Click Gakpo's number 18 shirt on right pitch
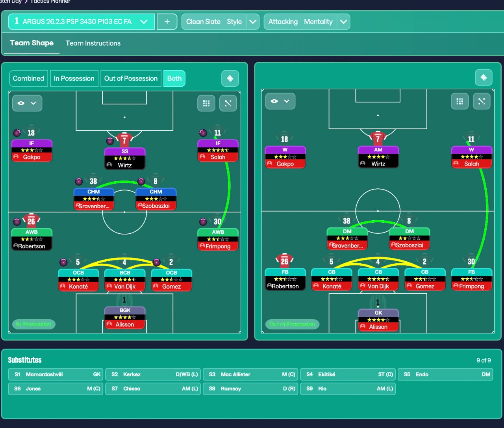 [x=285, y=139]
